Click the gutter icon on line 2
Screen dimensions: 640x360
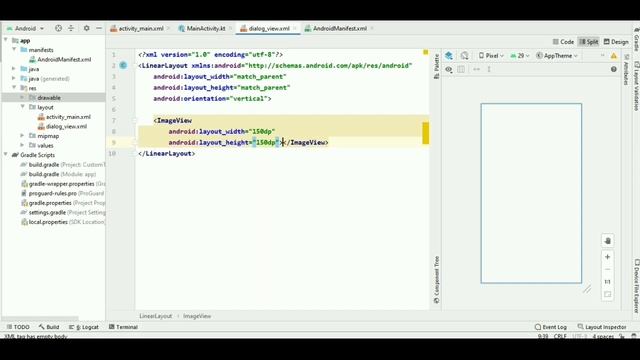pos(123,65)
